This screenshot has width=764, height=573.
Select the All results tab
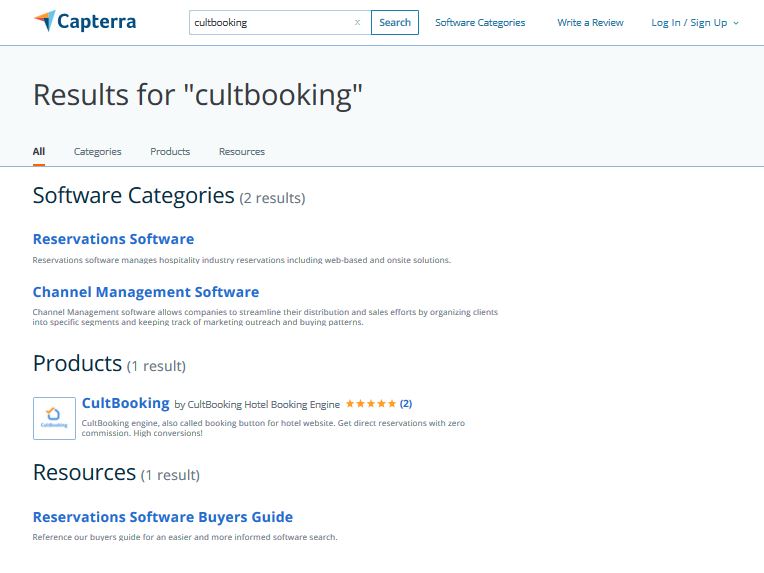pyautogui.click(x=38, y=152)
